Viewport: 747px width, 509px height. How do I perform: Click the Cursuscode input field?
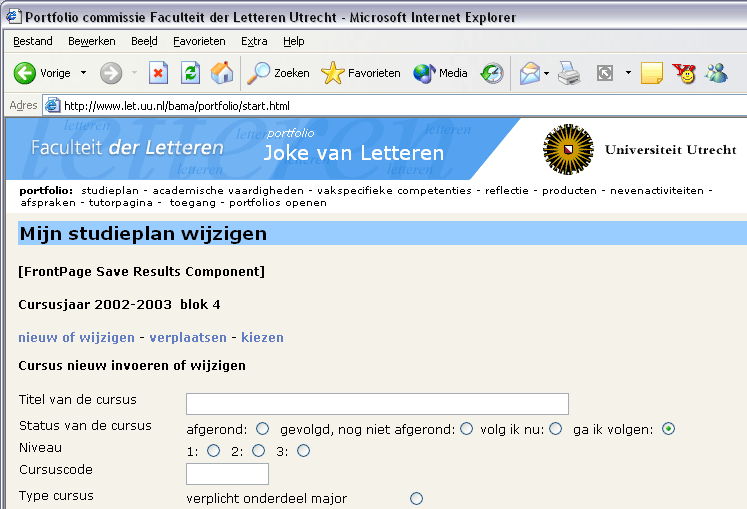[x=227, y=474]
